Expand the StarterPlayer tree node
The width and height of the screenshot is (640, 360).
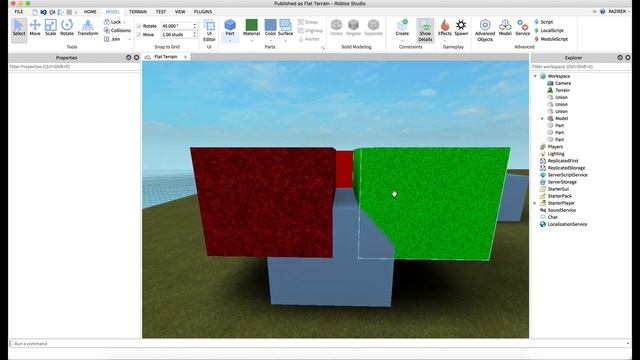[535, 203]
